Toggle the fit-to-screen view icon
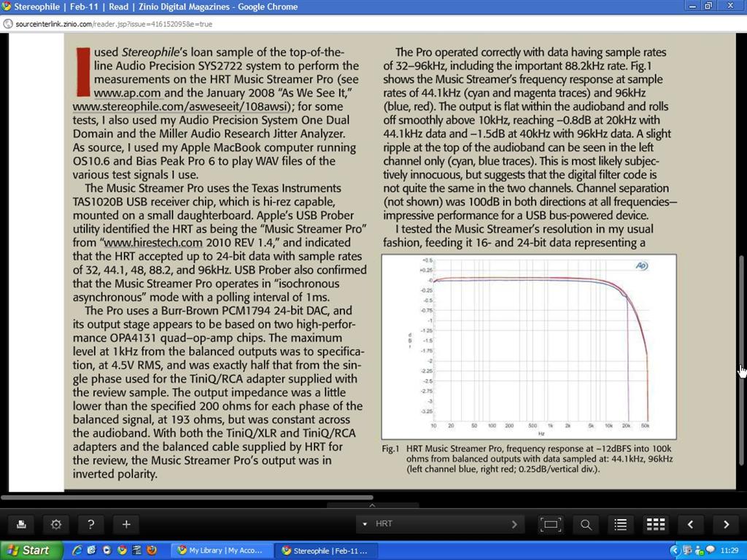Image resolution: width=747 pixels, height=560 pixels. 550,524
